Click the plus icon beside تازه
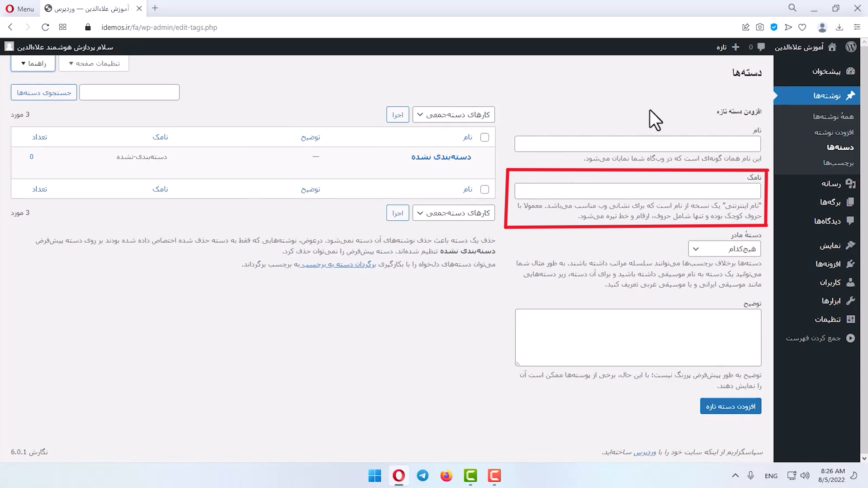This screenshot has width=868, height=488. pos(735,47)
